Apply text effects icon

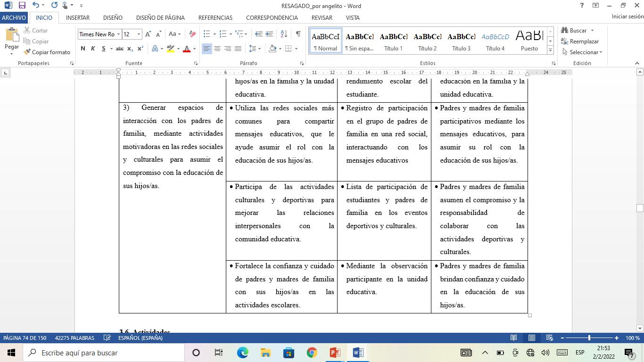pos(155,49)
